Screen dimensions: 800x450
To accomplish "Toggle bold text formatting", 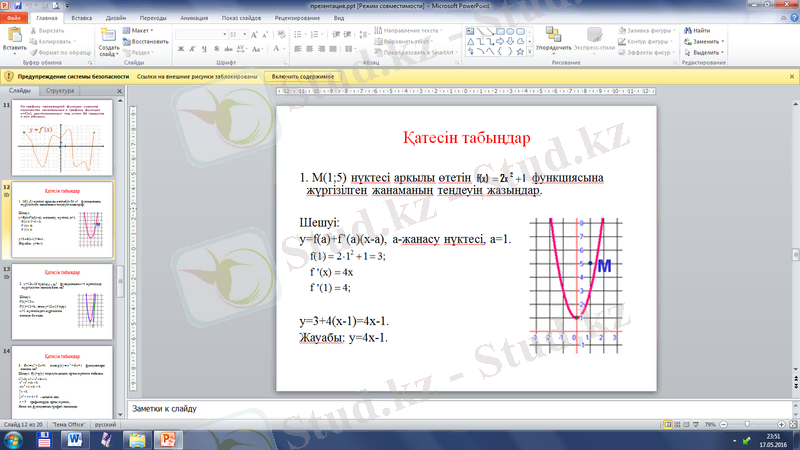I will [x=179, y=47].
